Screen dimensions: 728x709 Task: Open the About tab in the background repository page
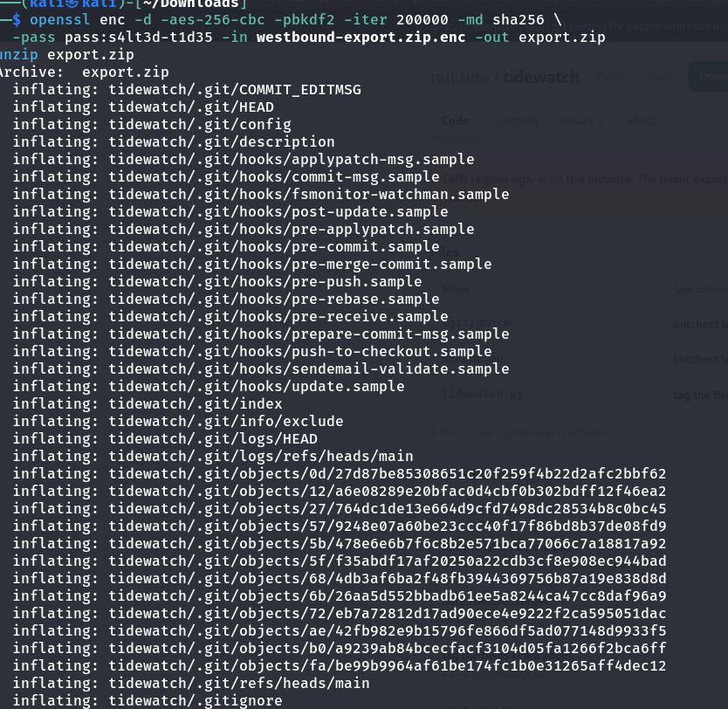[x=642, y=121]
